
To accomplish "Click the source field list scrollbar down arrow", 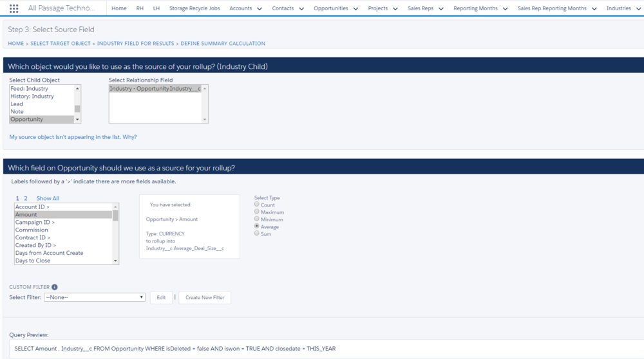I will 115,261.
